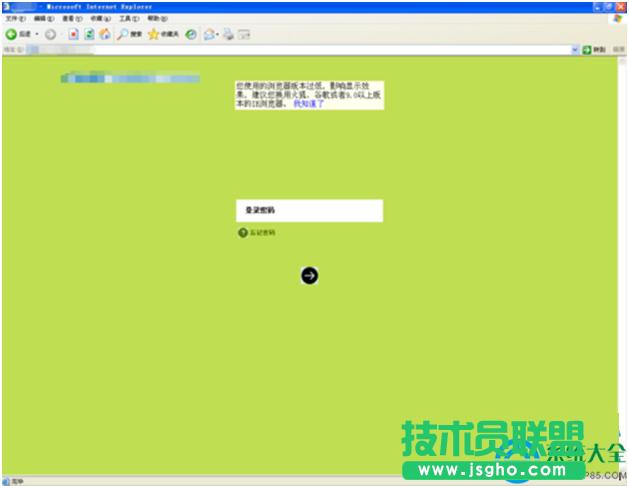Open the 收藏 (Favorites) menu
The image size is (629, 486).
100,18
